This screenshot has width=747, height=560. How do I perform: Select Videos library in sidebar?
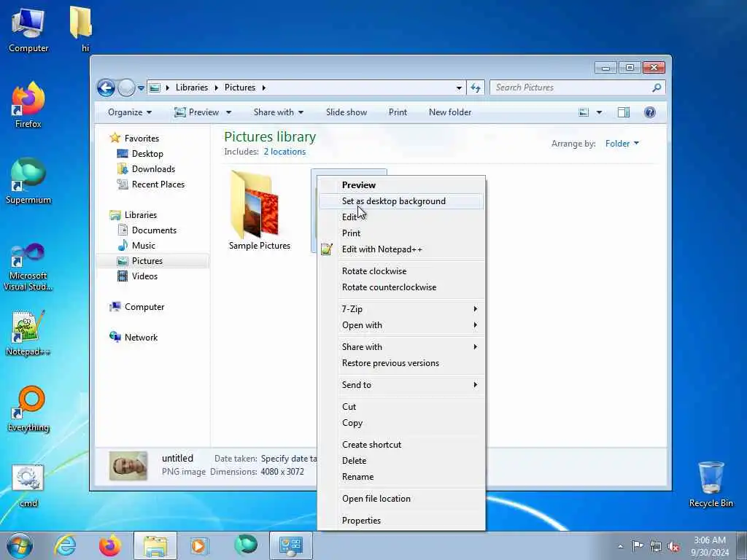[x=138, y=276]
